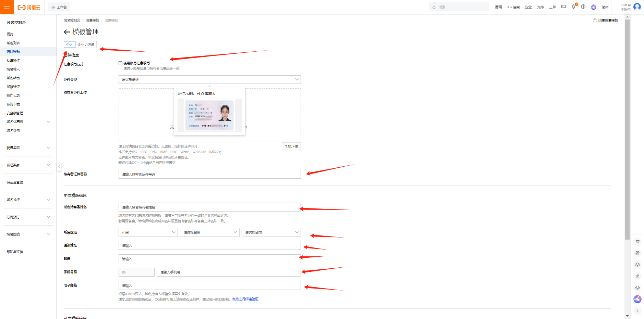Open the user avatar profile
644x319 pixels.
pyautogui.click(x=637, y=7)
